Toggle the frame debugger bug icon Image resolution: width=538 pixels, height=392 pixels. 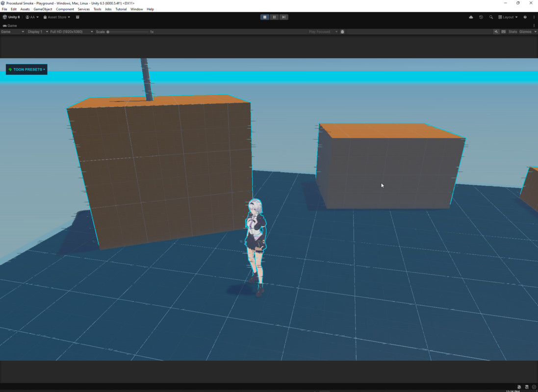(x=342, y=32)
